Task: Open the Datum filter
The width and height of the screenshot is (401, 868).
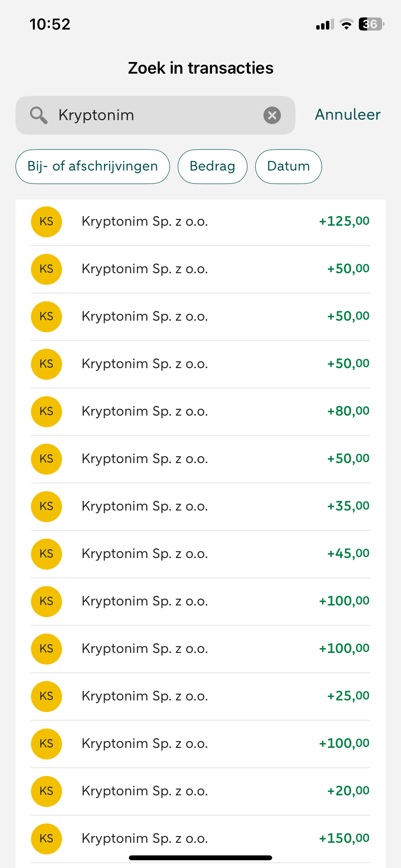Action: pos(288,167)
